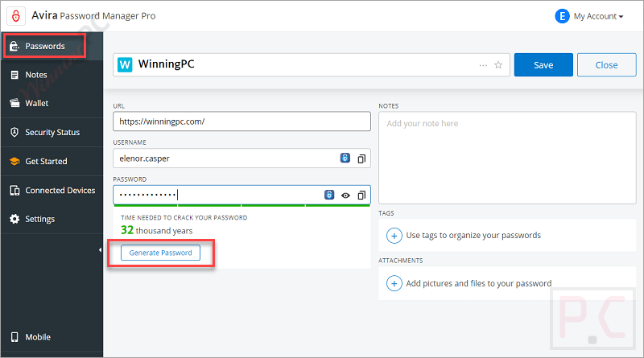
Task: Click the Notes document icon in sidebar
Action: [x=14, y=75]
